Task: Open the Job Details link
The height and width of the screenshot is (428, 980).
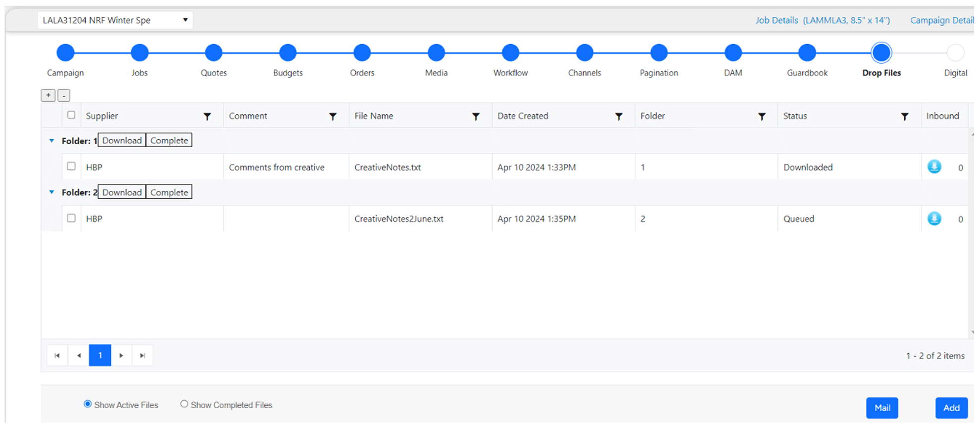Action: tap(823, 20)
